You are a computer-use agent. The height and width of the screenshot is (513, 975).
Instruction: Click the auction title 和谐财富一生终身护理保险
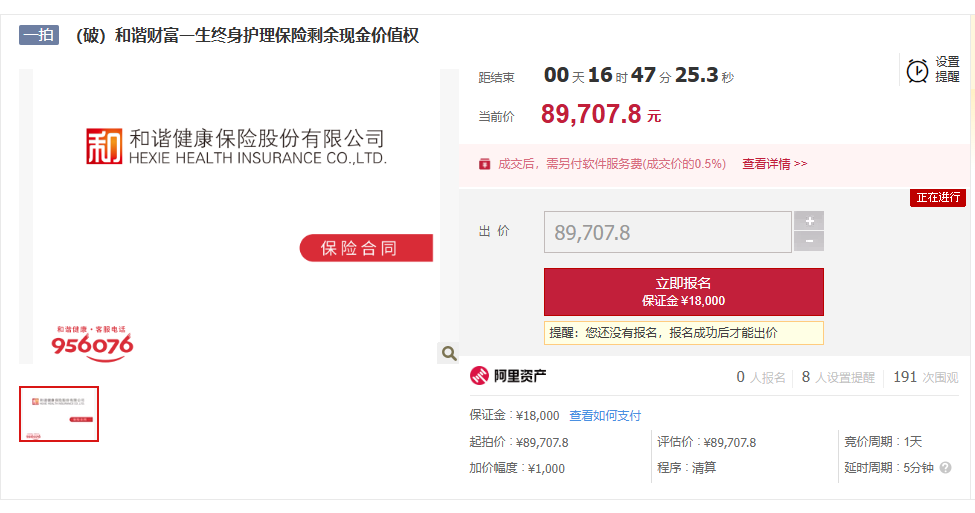click(x=247, y=35)
